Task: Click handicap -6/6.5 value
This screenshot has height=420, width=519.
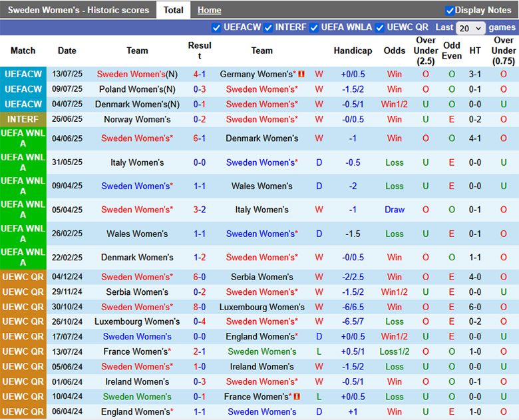Action: 353,307
